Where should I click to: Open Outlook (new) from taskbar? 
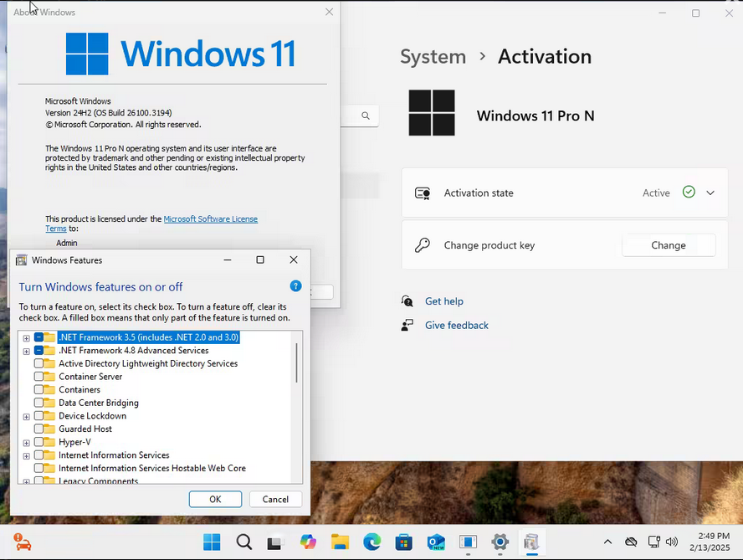(x=436, y=542)
